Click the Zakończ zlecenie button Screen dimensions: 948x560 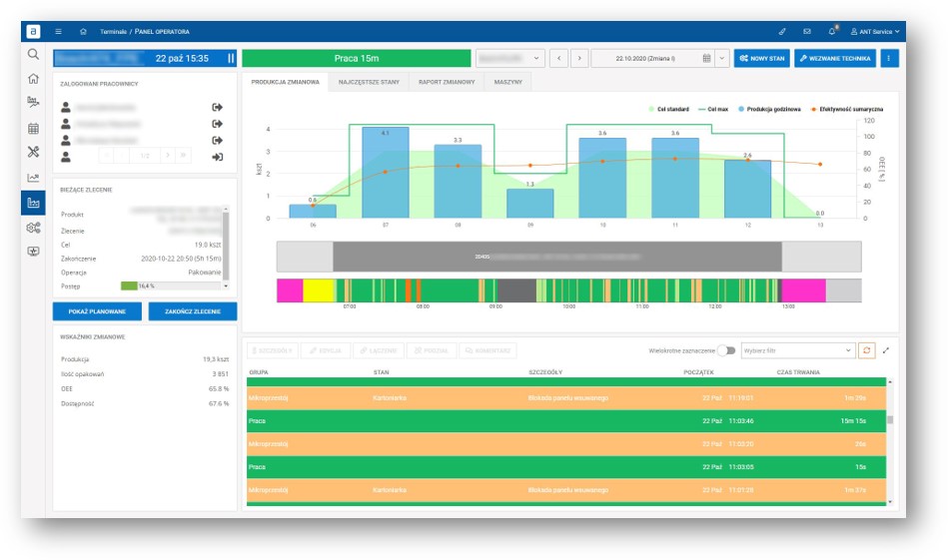[193, 311]
